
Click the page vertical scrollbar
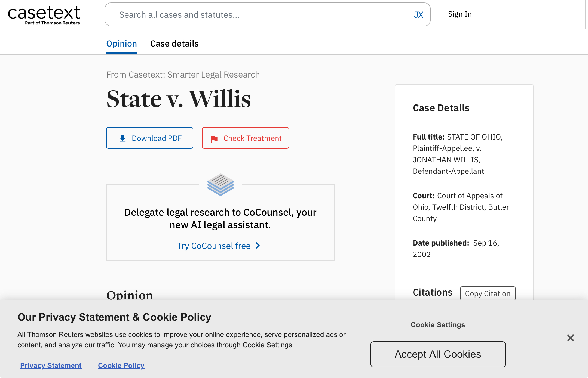point(586,14)
